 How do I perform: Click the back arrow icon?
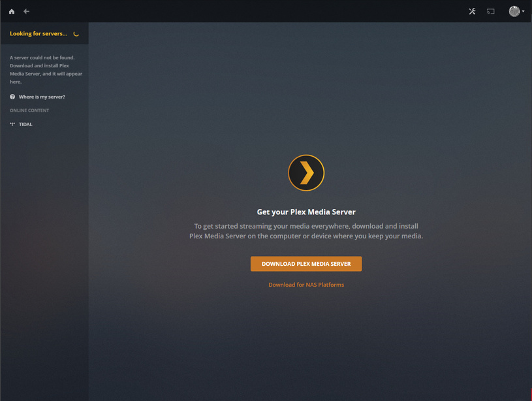click(x=27, y=12)
